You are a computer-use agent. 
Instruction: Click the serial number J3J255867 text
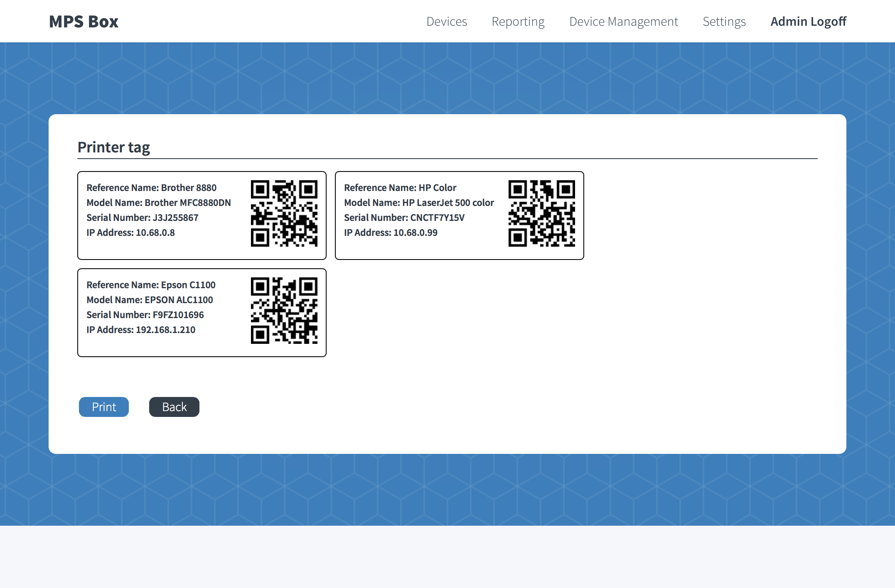[142, 217]
